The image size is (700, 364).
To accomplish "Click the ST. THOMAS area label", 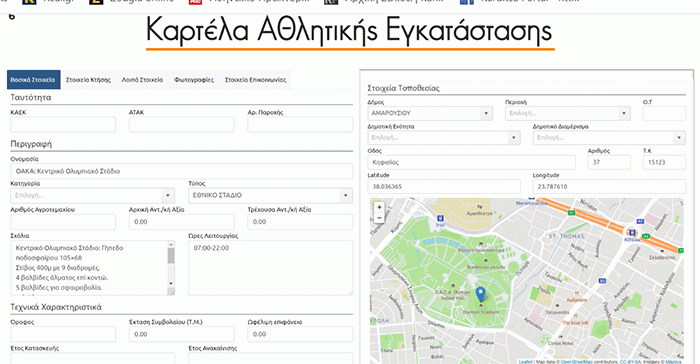I will click(566, 236).
